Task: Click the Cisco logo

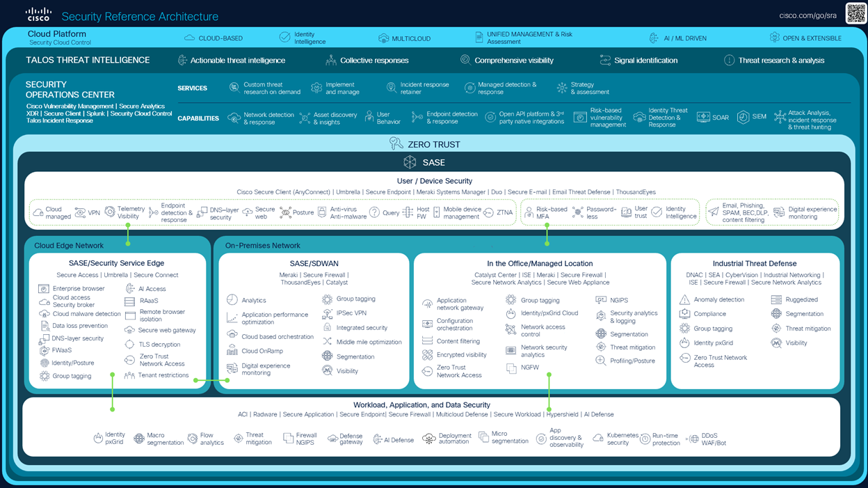Action: [x=38, y=14]
